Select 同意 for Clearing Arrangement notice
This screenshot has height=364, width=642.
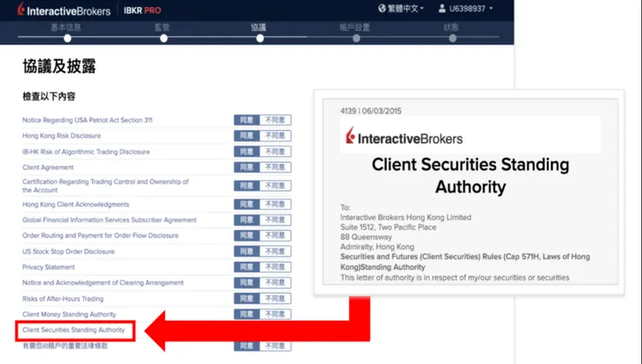[x=247, y=283]
